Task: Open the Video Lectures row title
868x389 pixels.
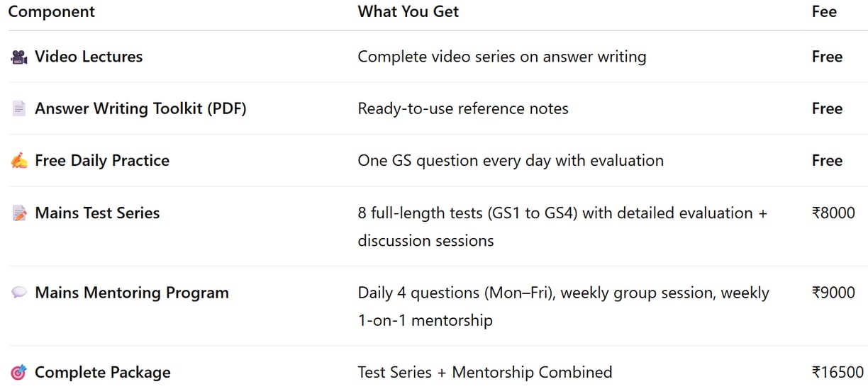Action: click(x=89, y=57)
